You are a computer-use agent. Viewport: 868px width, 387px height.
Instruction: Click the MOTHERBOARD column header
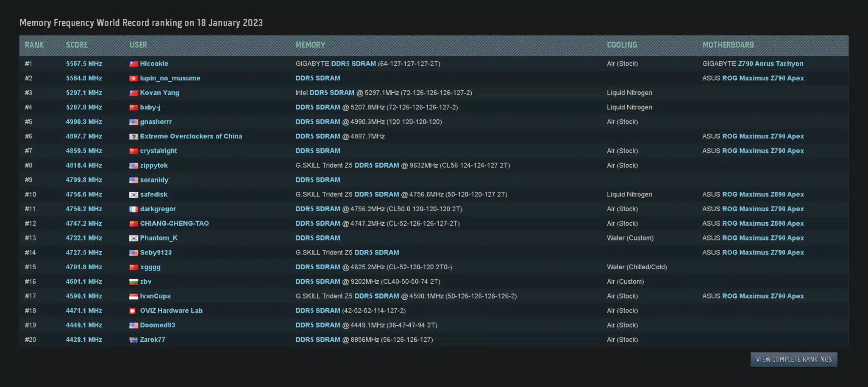tap(728, 45)
